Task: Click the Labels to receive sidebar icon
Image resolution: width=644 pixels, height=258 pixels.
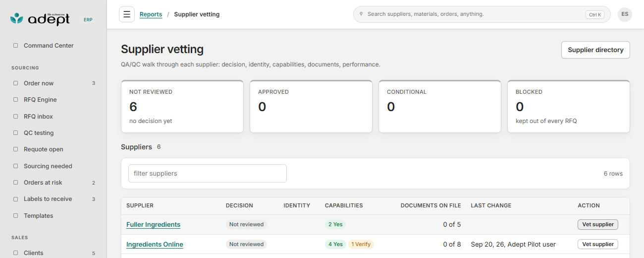Action: [15, 199]
